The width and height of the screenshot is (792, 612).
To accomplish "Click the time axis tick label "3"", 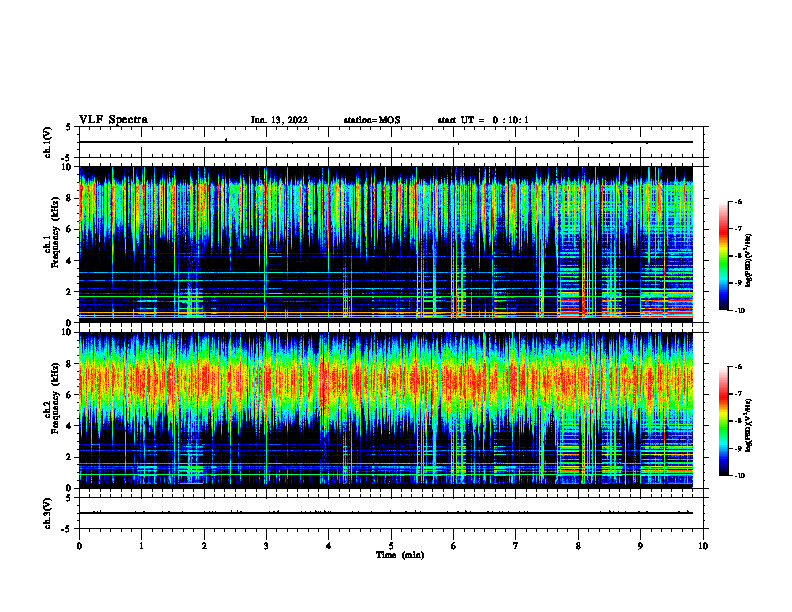I will (266, 546).
